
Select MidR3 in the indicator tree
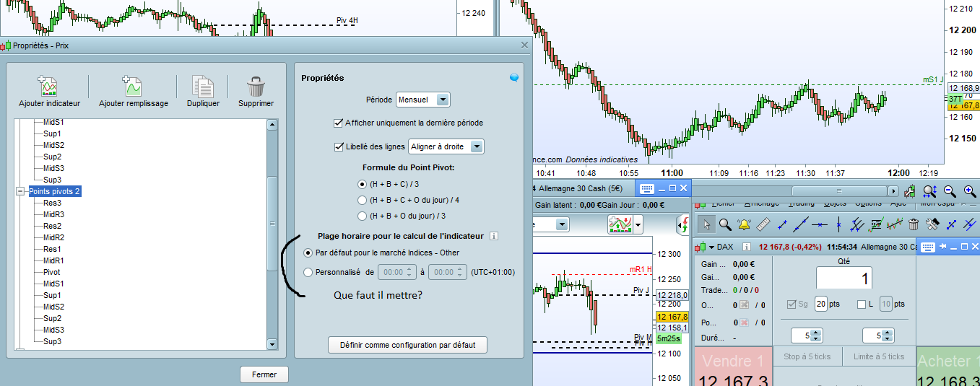tap(53, 214)
